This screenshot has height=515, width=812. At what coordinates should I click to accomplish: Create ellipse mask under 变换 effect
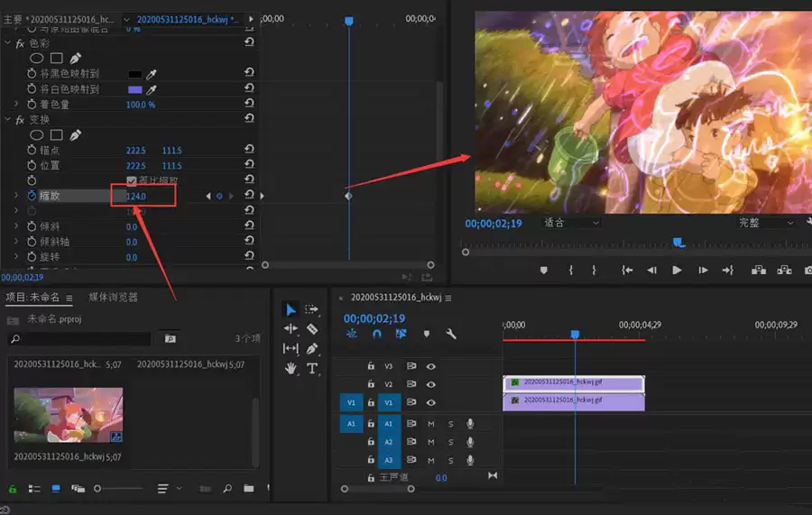tap(36, 135)
